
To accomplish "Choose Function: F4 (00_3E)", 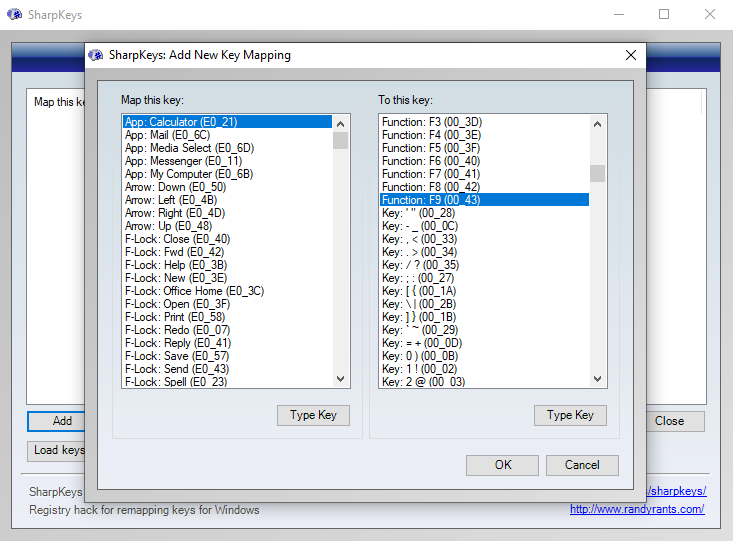I will coord(484,135).
